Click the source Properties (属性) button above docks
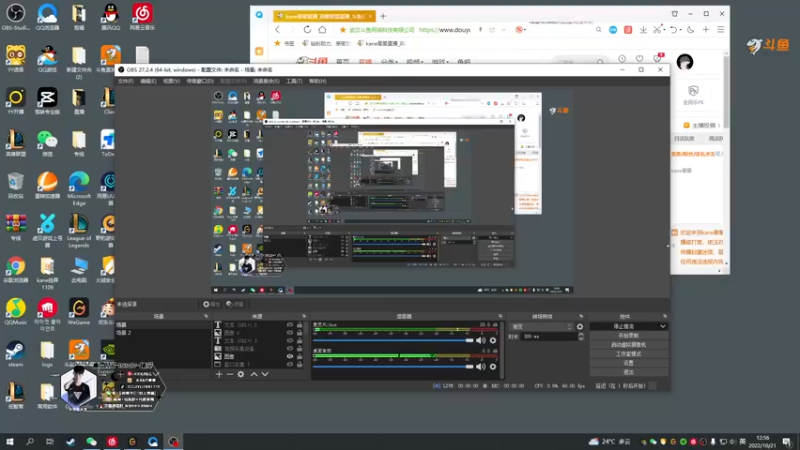The image size is (800, 450). 211,304
